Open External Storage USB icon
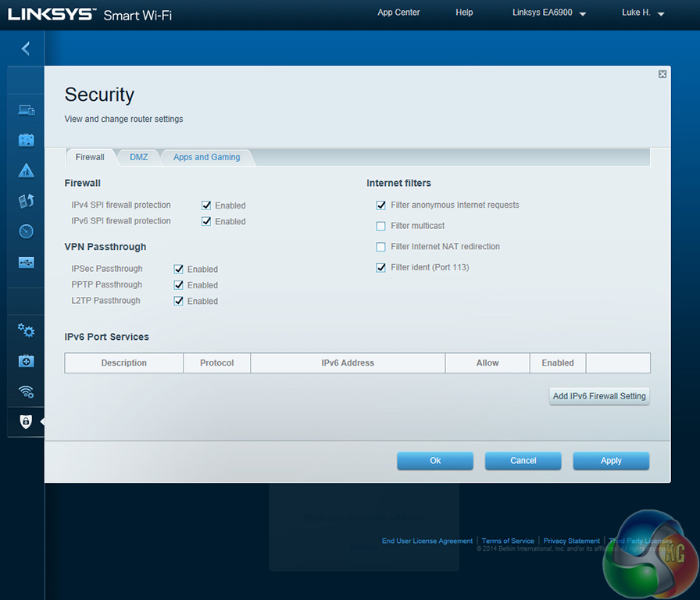This screenshot has width=700, height=600. point(26,262)
